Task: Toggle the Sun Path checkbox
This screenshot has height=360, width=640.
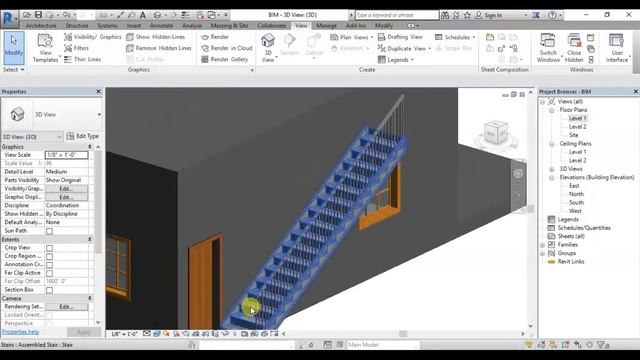Action: 49,231
